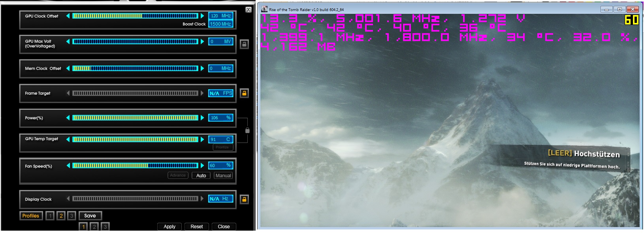Click the Power(%) slider bar
Image resolution: width=644 pixels, height=233 pixels.
[x=135, y=118]
